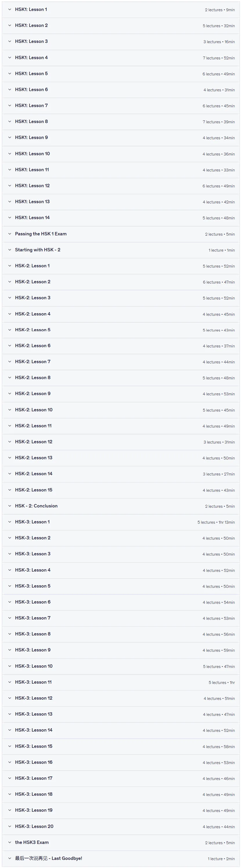Expand chevron next to HSK1: Lesson 8
This screenshot has height=868, width=241.
[10, 122]
